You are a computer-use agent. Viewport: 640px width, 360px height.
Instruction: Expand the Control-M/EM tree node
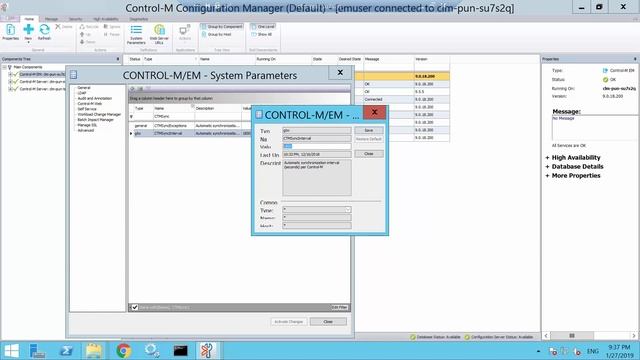click(x=10, y=74)
